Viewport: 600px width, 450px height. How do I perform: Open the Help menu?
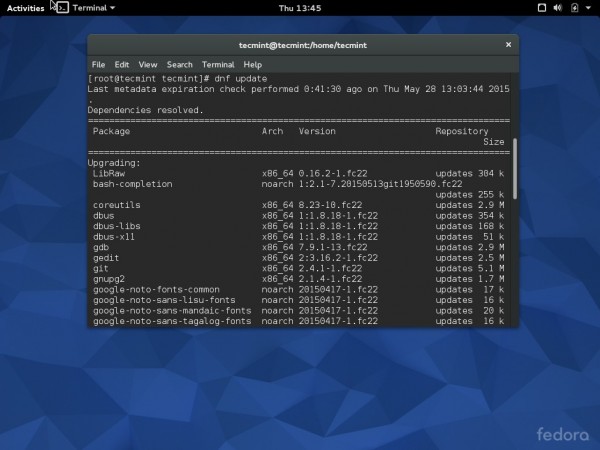point(252,64)
